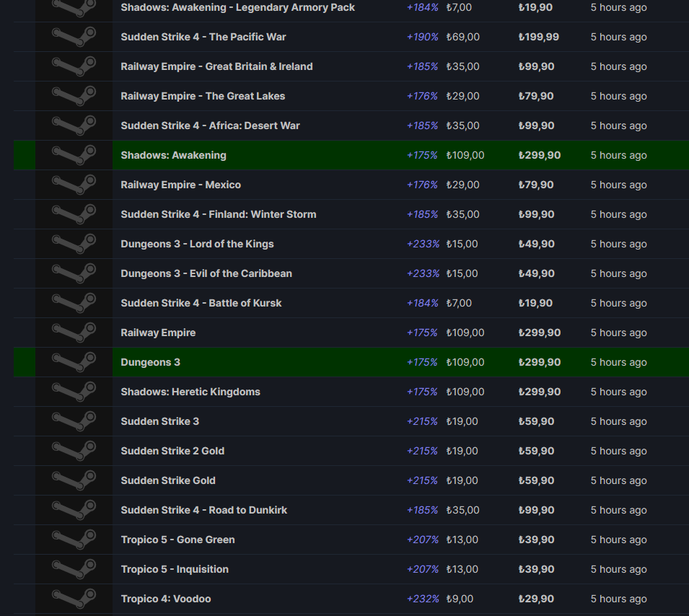Screen dimensions: 689x616
Task: Click ₺59,90 price for Sudden Strike 3
Action: tap(537, 421)
